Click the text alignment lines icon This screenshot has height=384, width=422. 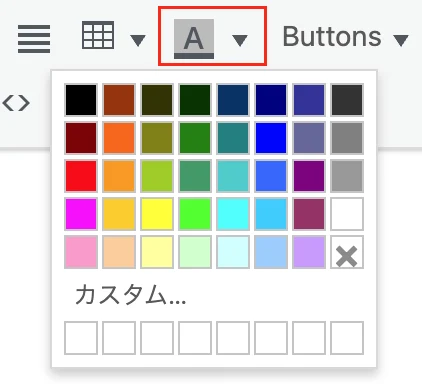pos(34,39)
